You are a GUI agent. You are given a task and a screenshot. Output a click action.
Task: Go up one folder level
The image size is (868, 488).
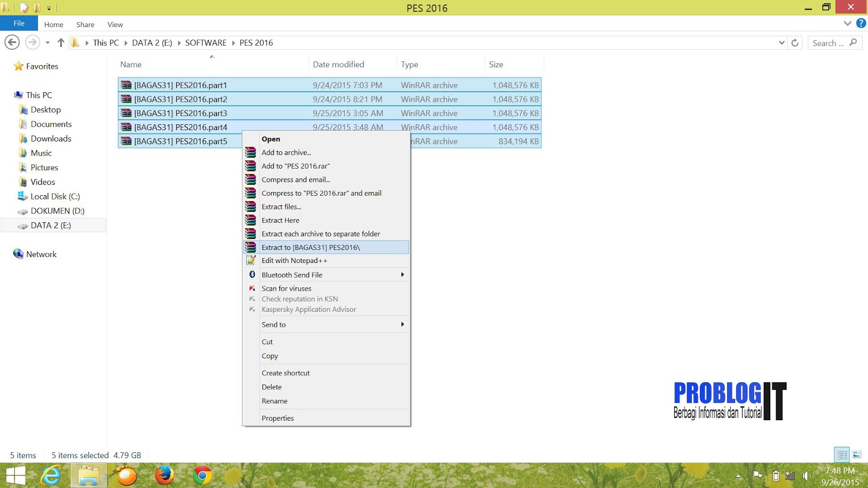point(61,42)
